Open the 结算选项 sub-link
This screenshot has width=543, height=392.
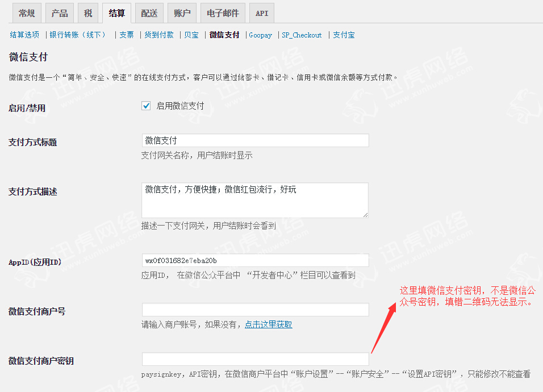24,35
